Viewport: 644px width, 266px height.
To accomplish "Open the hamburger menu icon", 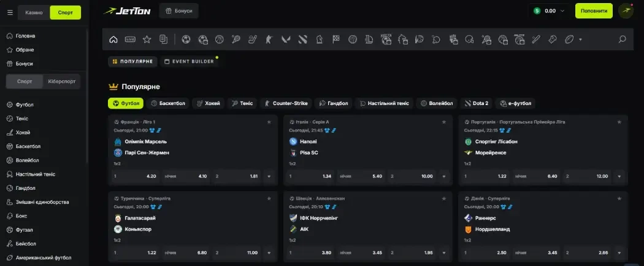I will [x=9, y=12].
